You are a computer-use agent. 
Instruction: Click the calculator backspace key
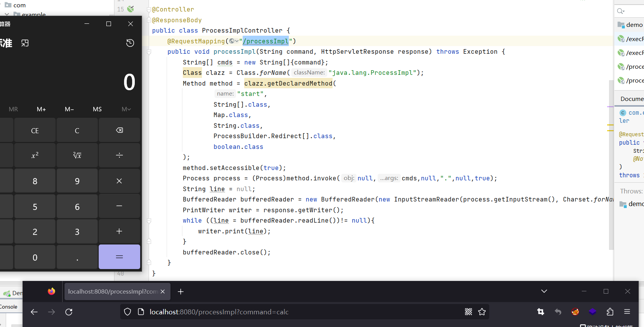click(x=119, y=130)
